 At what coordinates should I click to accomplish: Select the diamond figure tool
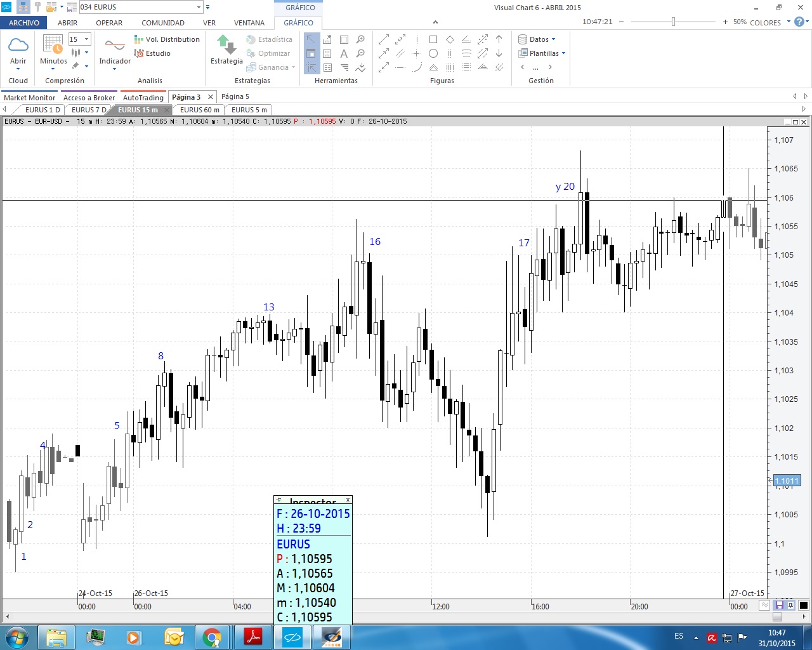click(x=450, y=39)
